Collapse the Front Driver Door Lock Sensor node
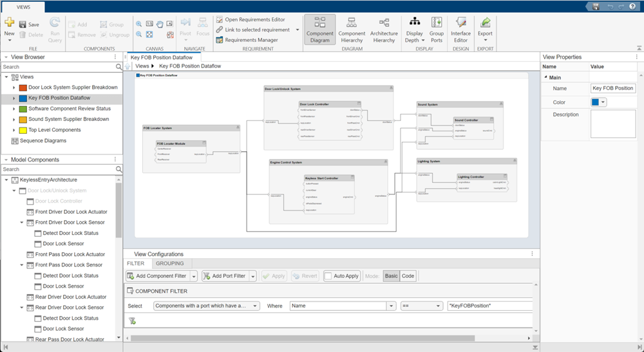 tap(21, 222)
